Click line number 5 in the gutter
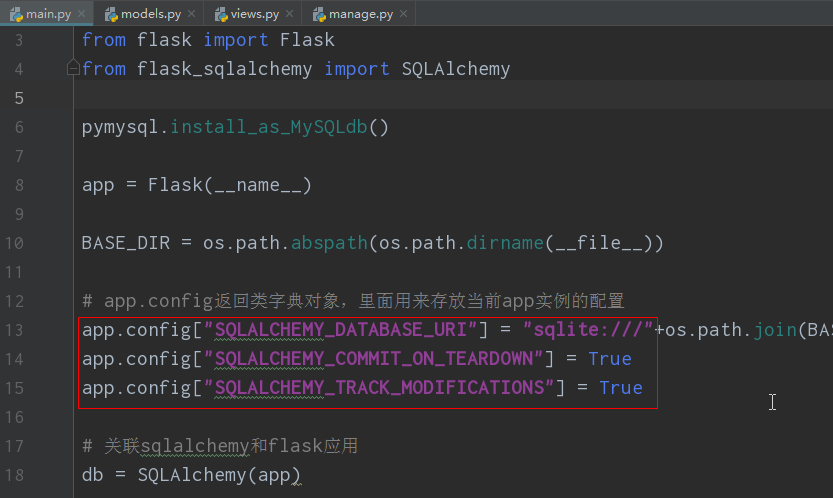 pyautogui.click(x=19, y=98)
